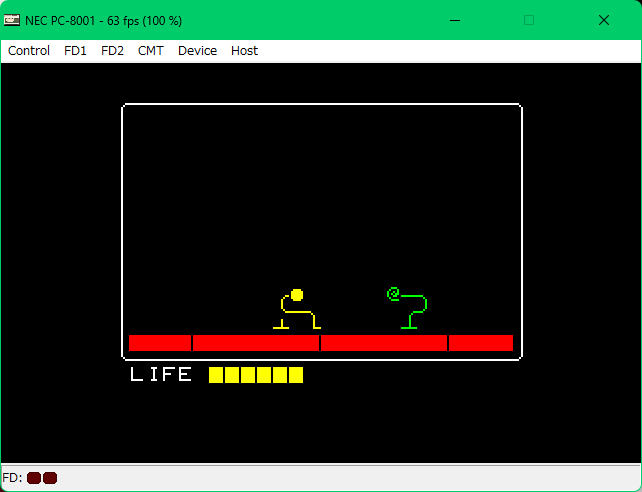Click the NEC PC-8001 title bar icon
Viewport: 642px width, 492px height.
click(11, 20)
